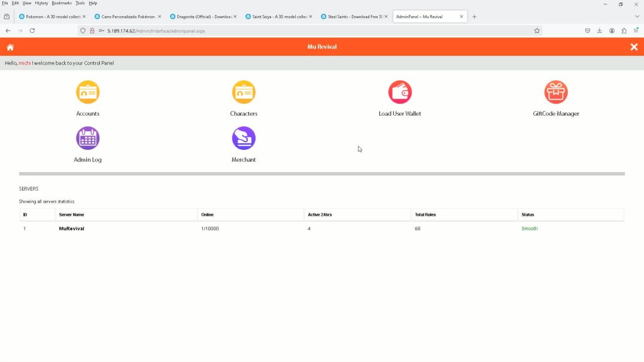Click the Merchant icon
This screenshot has height=362, width=644.
(244, 138)
